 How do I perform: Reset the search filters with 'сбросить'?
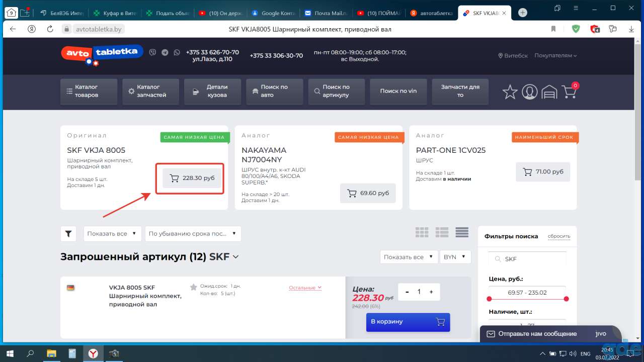(559, 236)
